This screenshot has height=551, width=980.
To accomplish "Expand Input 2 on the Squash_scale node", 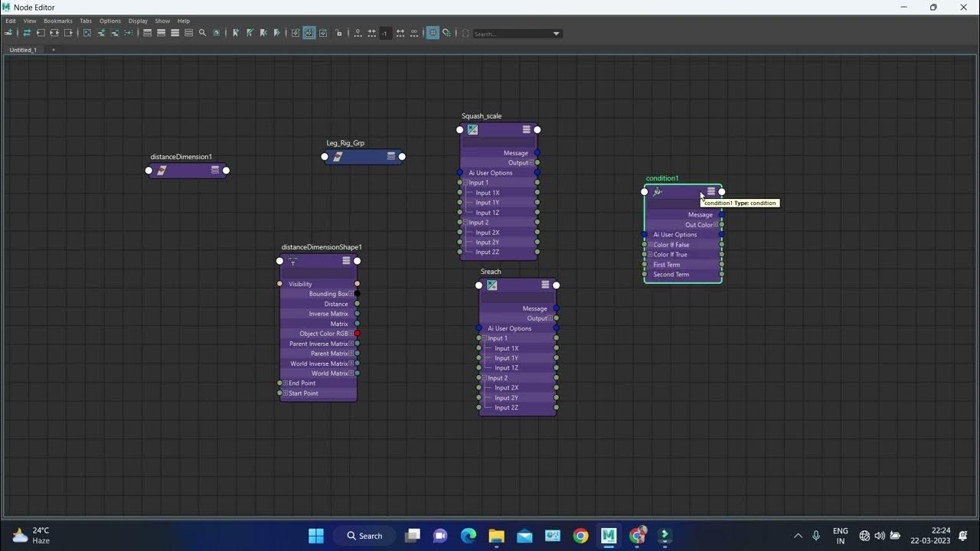I will (465, 223).
